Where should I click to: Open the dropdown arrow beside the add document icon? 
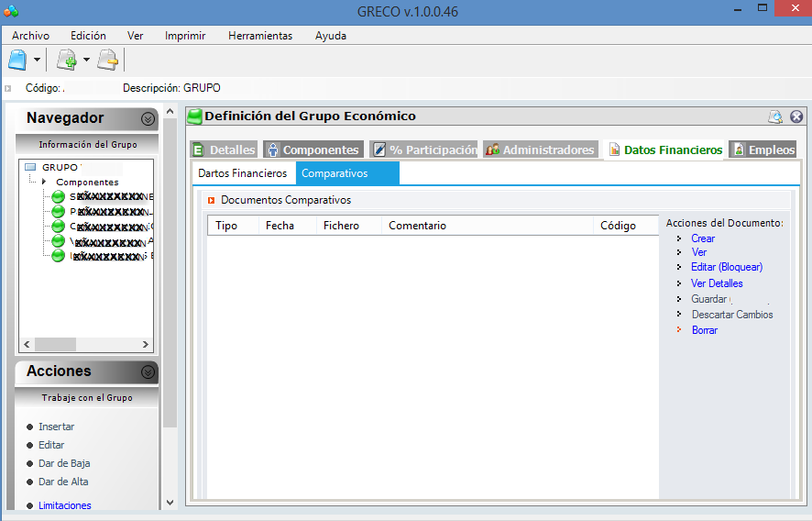point(86,61)
